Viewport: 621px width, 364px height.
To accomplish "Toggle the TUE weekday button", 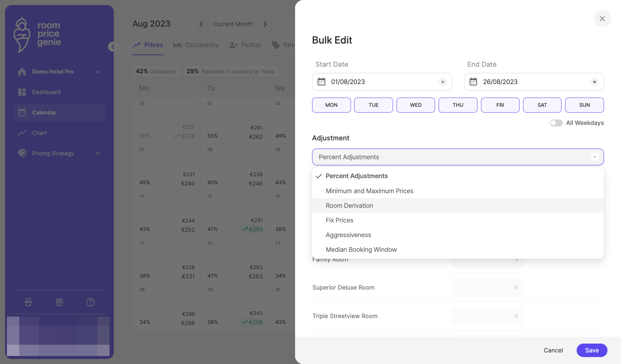I will 373,105.
